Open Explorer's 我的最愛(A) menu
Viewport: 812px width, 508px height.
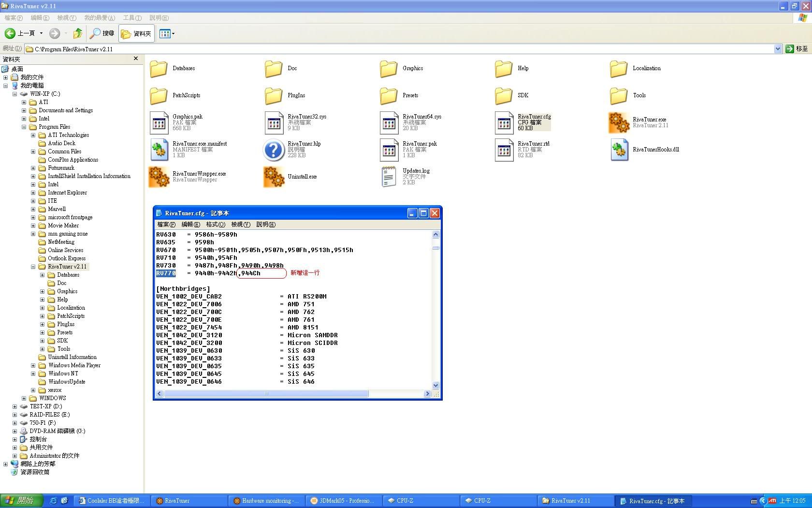[x=100, y=18]
